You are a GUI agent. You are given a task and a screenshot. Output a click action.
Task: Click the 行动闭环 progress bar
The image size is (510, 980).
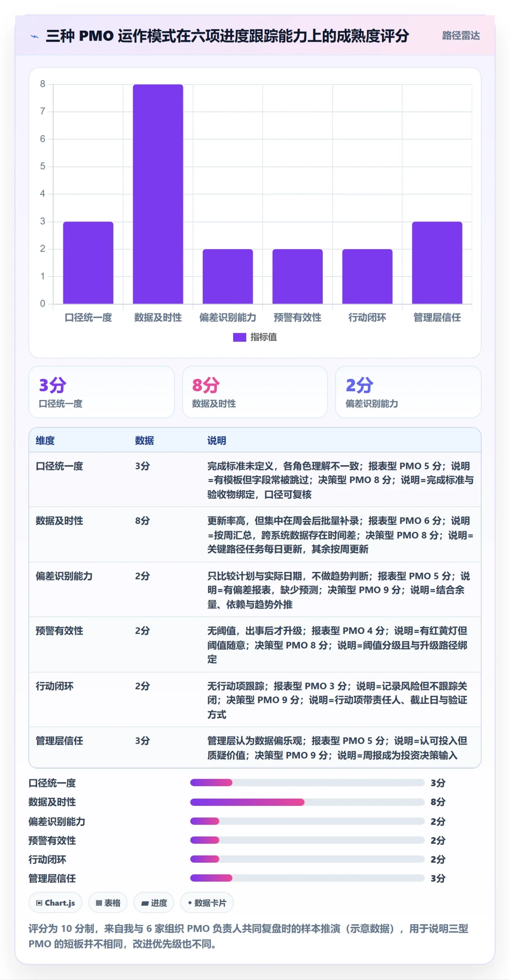(307, 859)
